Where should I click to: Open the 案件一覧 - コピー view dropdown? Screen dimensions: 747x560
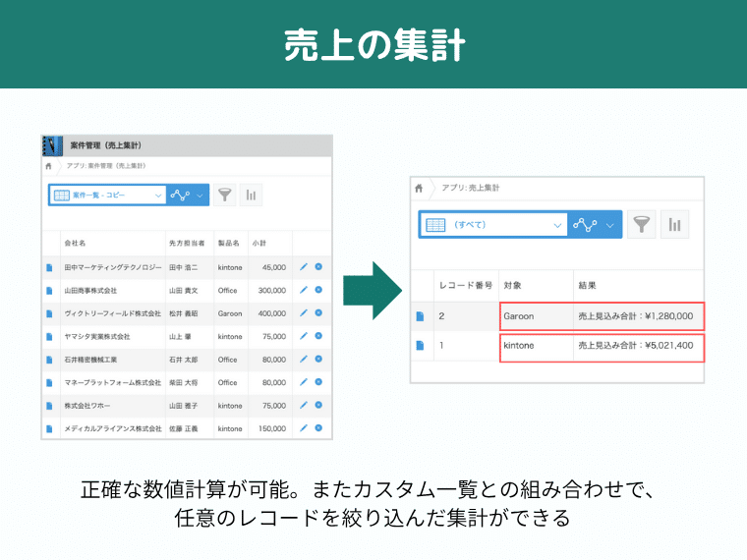[108, 196]
